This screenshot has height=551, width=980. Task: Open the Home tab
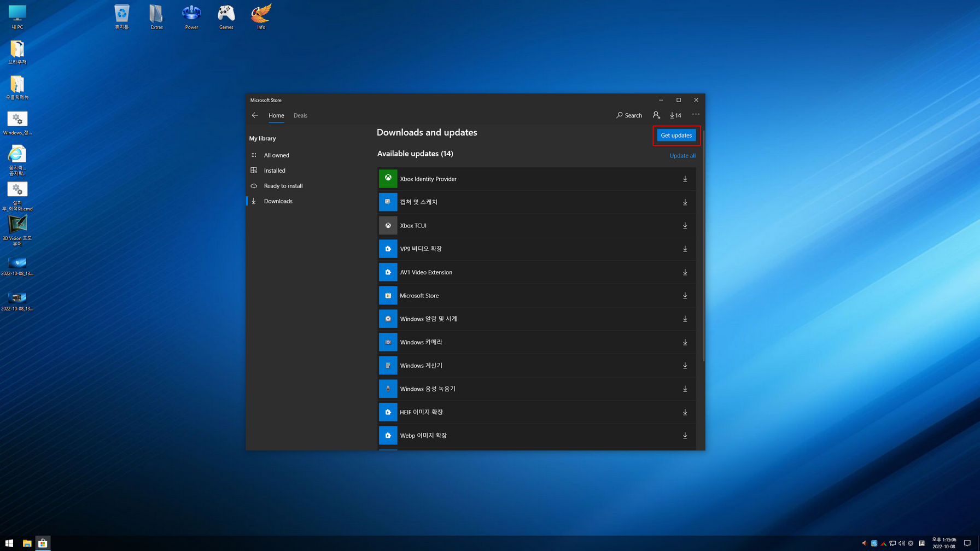tap(276, 115)
